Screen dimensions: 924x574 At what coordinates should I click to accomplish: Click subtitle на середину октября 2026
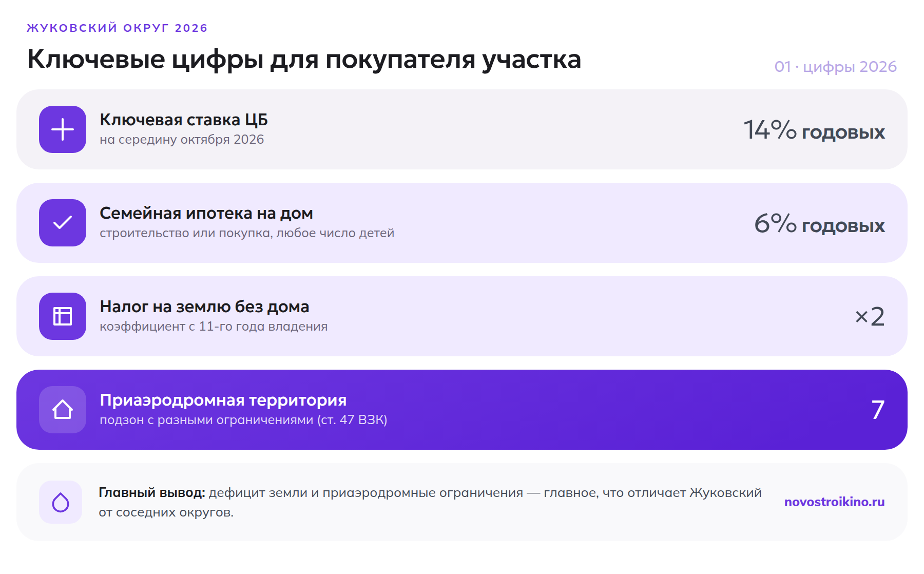click(182, 140)
